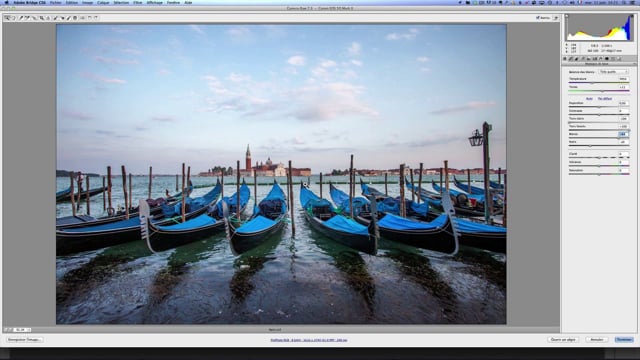
Task: Open the panel options flyout menu
Action: [x=634, y=64]
